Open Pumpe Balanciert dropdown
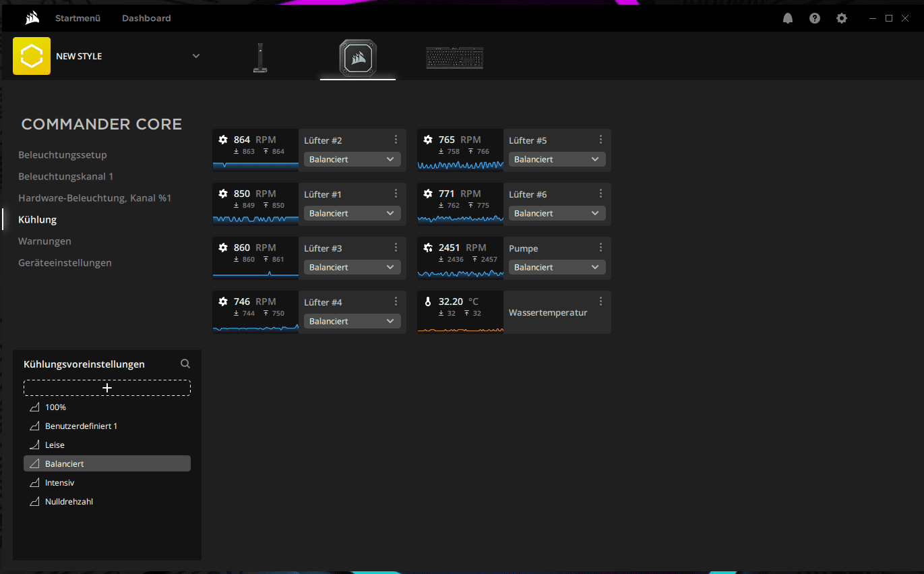 tap(557, 267)
